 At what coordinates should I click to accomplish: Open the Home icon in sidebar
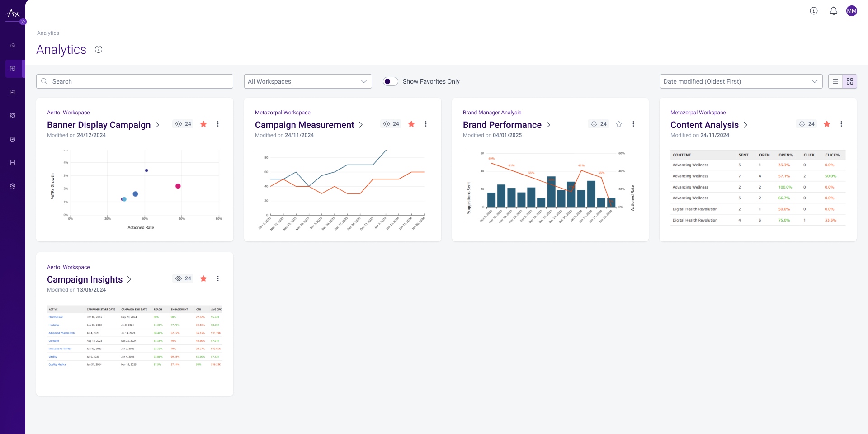tap(13, 45)
